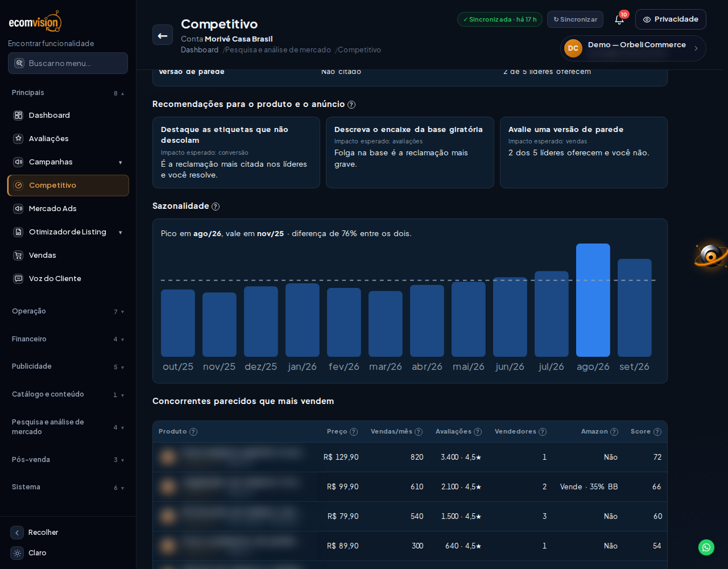Expand the Financeiro section
The image size is (728, 569).
coord(68,339)
